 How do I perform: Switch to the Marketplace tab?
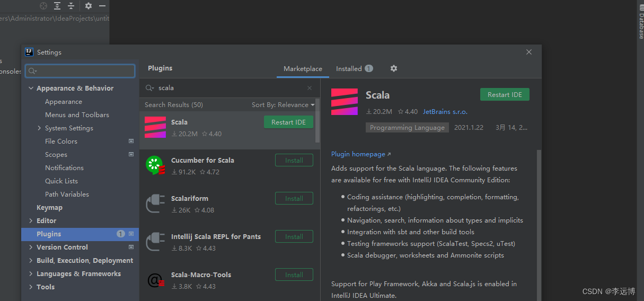(303, 69)
